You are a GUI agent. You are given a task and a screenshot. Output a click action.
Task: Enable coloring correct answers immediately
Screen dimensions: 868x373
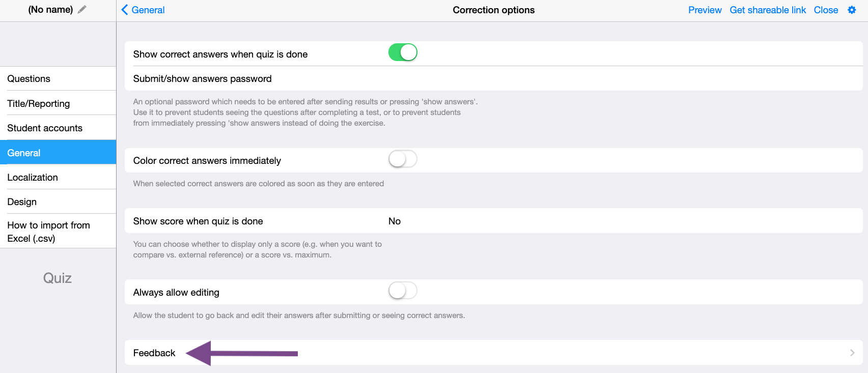403,159
